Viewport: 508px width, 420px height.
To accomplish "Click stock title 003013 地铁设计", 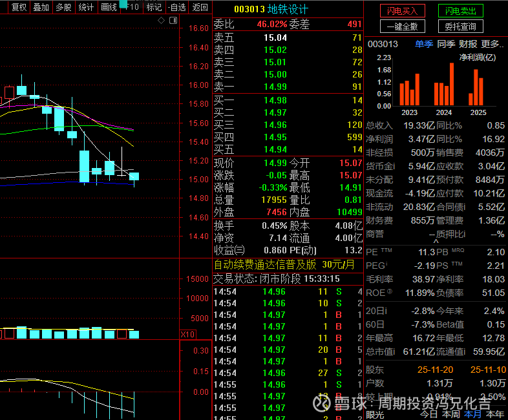I will 271,10.
